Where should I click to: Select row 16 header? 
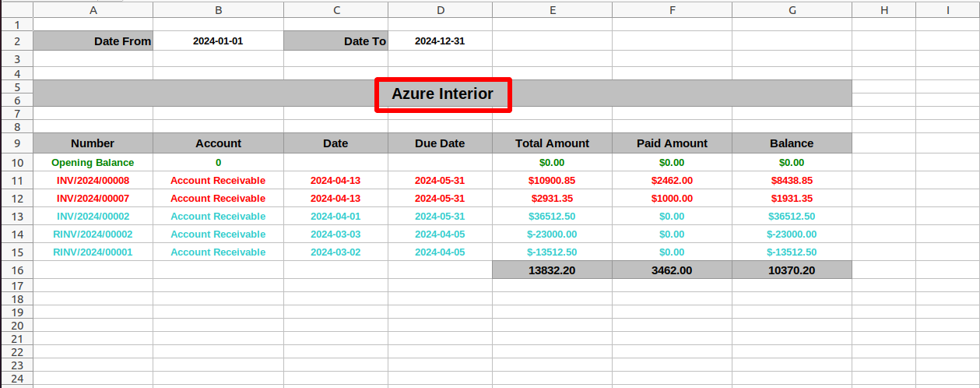(17, 270)
